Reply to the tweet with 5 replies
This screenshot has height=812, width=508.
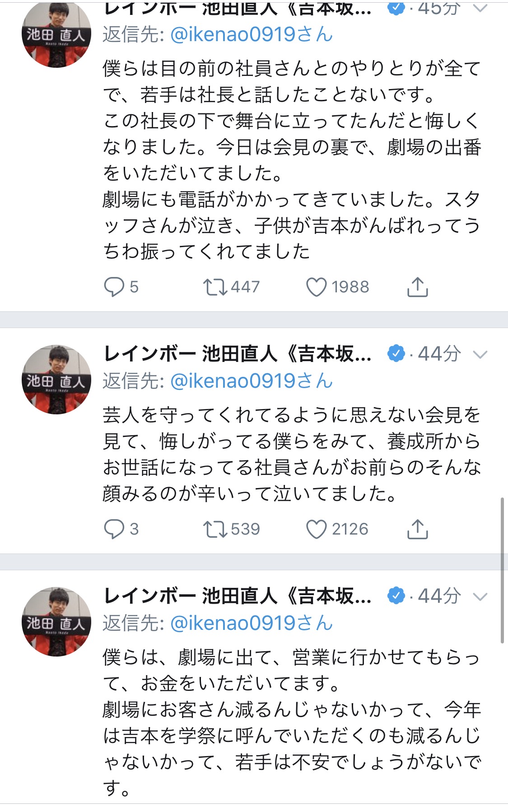114,287
